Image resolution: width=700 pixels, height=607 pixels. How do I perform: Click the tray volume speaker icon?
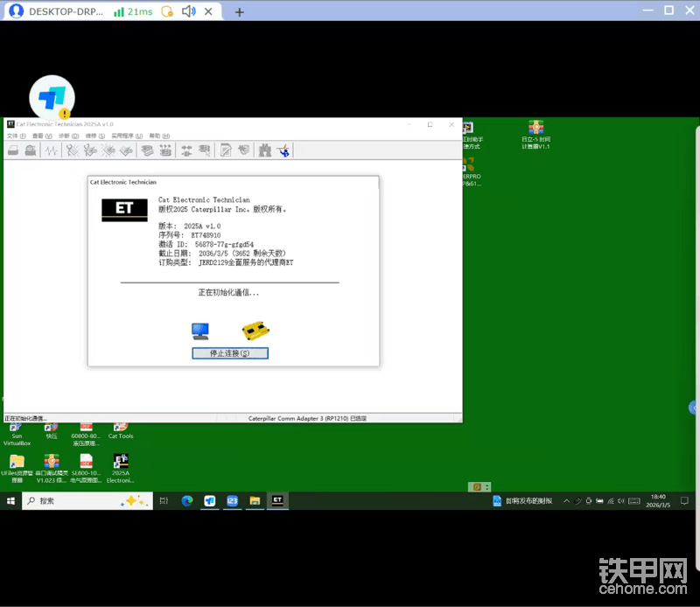(x=621, y=501)
